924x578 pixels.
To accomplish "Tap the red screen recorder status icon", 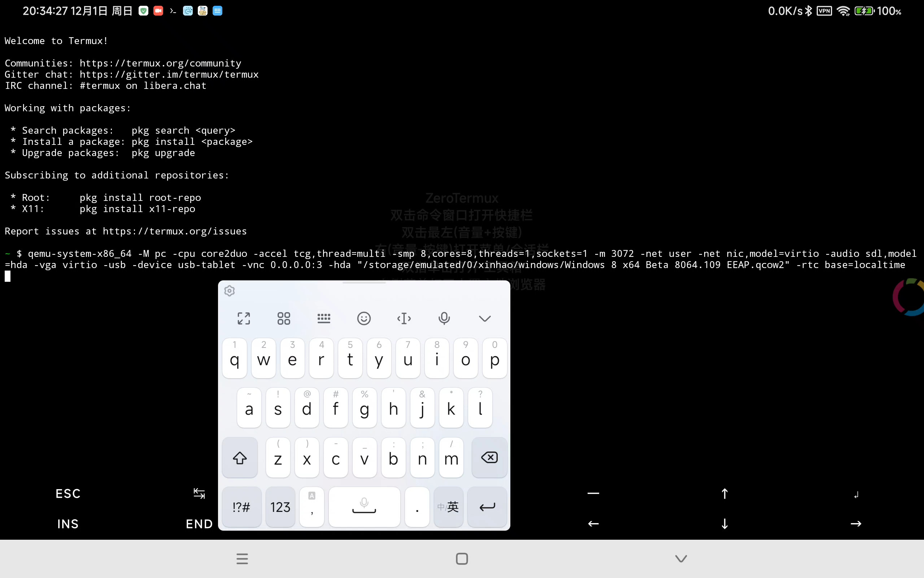I will click(158, 11).
